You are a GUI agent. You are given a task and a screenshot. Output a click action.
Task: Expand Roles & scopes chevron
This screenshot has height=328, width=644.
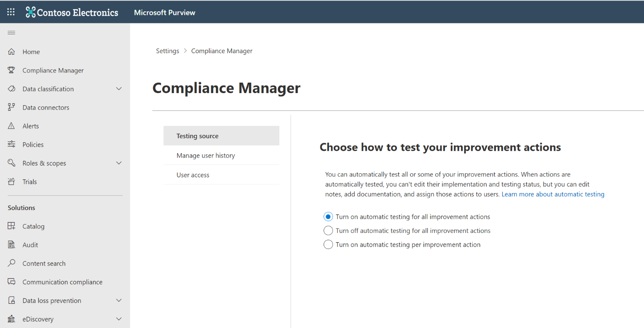coord(119,163)
